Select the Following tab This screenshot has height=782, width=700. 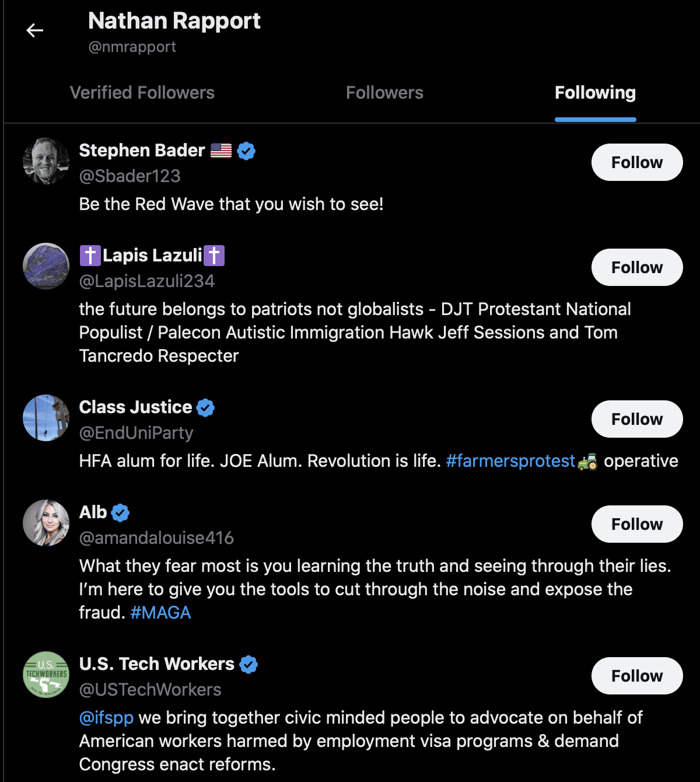pyautogui.click(x=595, y=93)
